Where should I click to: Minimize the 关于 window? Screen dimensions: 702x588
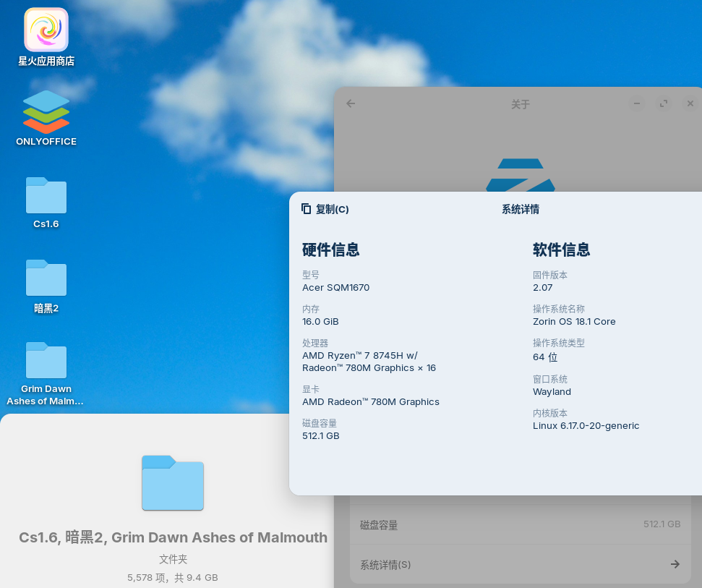coord(637,103)
